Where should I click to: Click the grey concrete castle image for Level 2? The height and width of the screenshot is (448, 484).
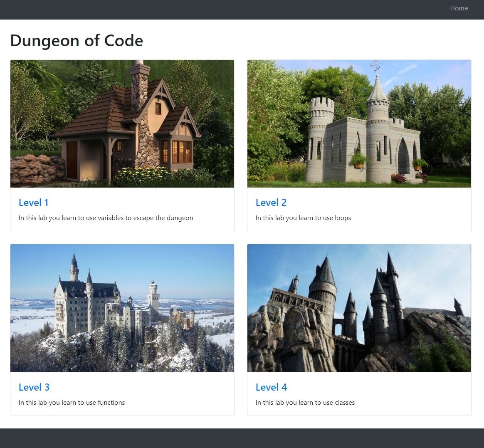359,124
